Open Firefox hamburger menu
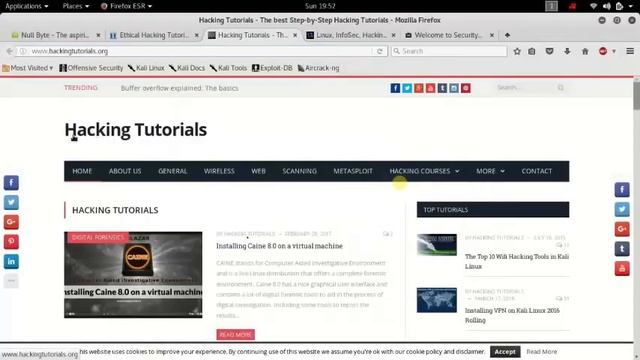Screen dimensions: 640x360 tap(630, 51)
